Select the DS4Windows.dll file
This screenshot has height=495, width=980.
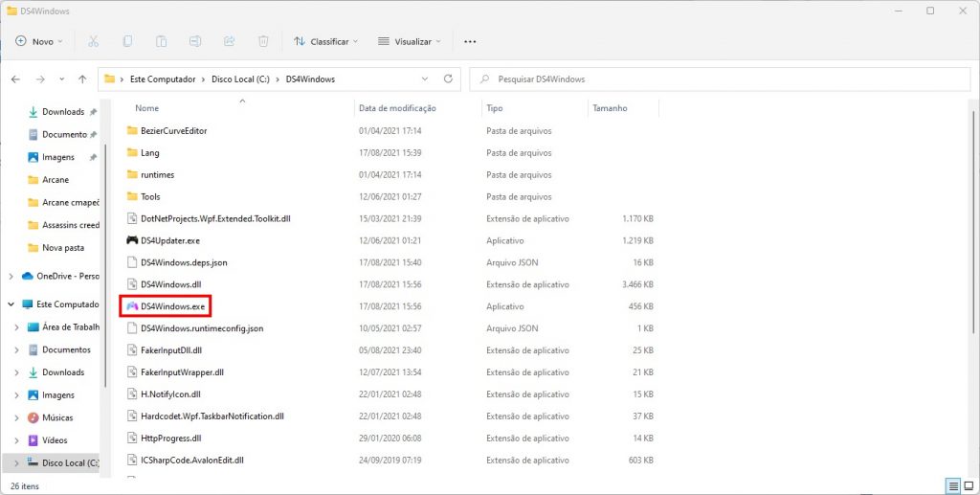pyautogui.click(x=170, y=284)
